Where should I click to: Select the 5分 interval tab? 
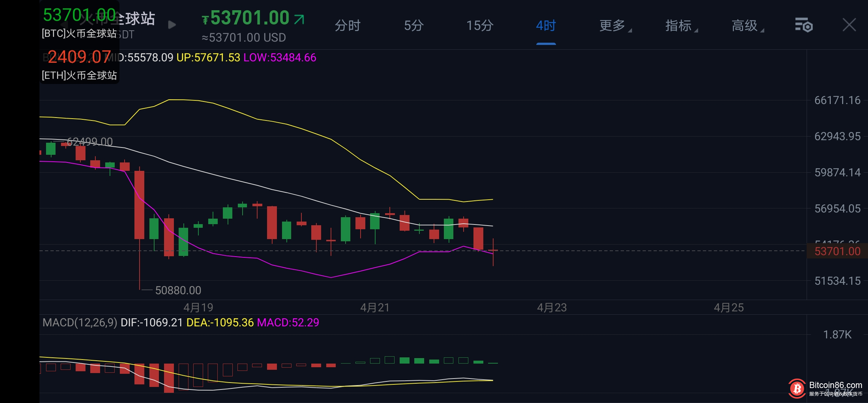pos(414,26)
